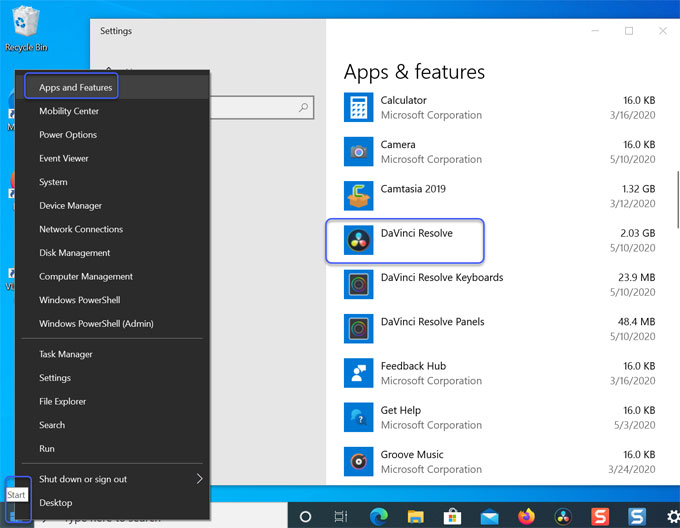
Task: Expand the Shut down or sign out submenu
Action: point(199,479)
